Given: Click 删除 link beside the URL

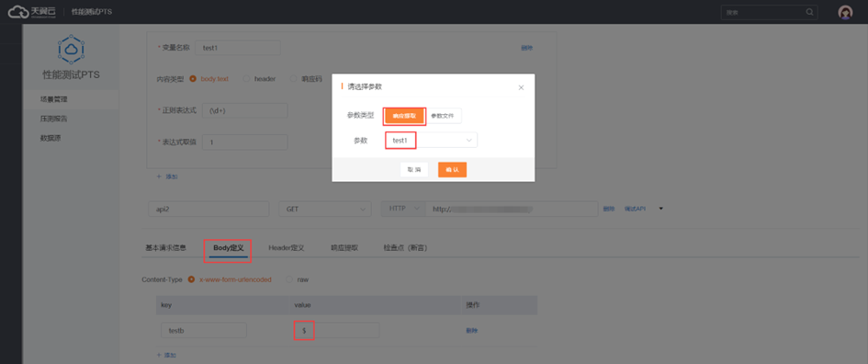Looking at the screenshot, I should (608, 209).
